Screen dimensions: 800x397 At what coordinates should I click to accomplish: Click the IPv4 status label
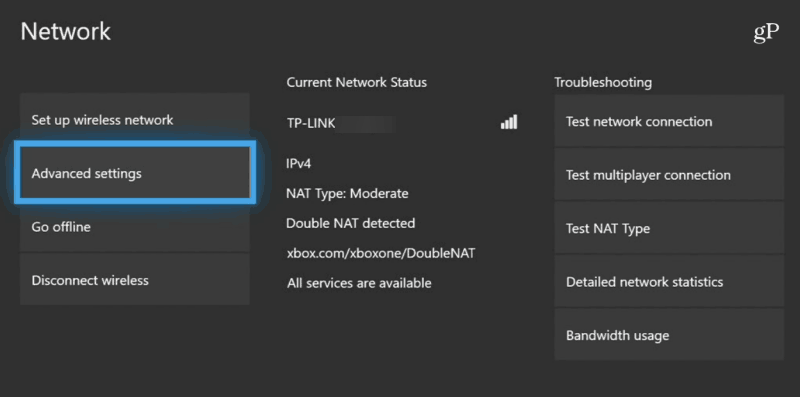[x=299, y=164]
